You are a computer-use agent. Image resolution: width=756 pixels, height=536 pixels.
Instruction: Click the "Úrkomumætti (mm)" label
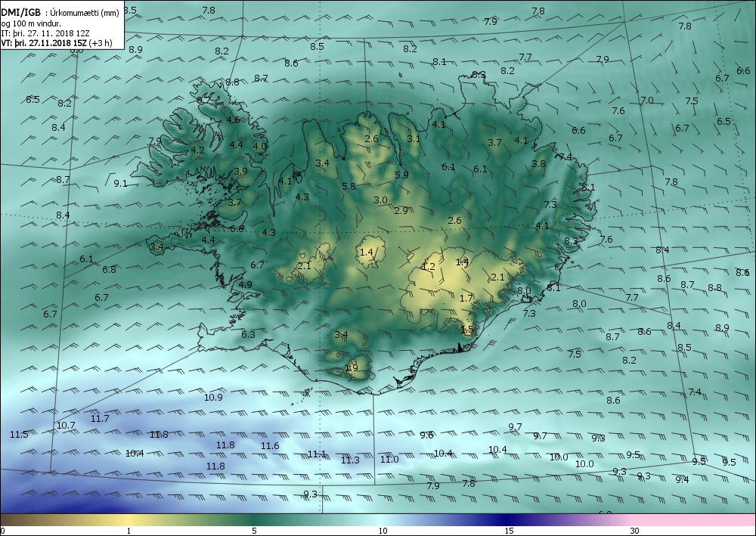click(85, 13)
